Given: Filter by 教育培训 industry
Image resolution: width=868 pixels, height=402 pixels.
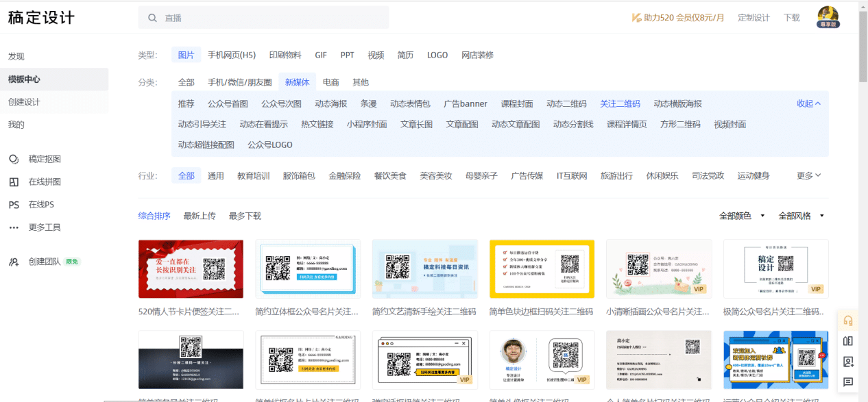Looking at the screenshot, I should (254, 176).
